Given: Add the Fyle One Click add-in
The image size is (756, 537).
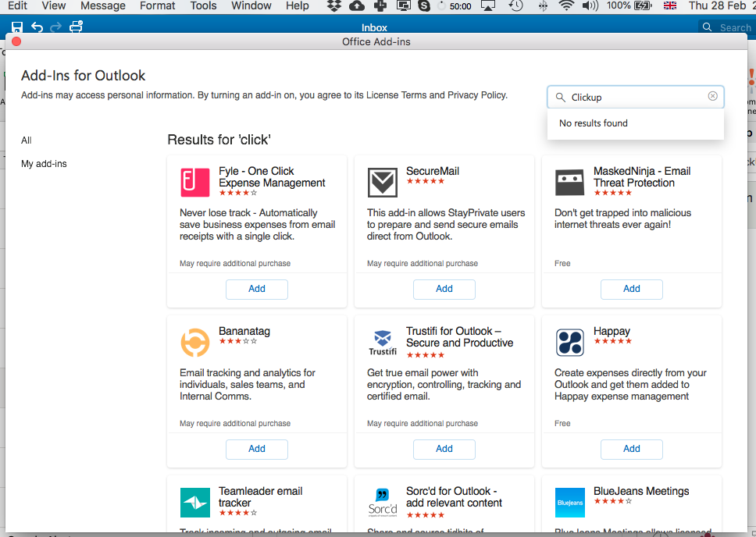Looking at the screenshot, I should (257, 289).
